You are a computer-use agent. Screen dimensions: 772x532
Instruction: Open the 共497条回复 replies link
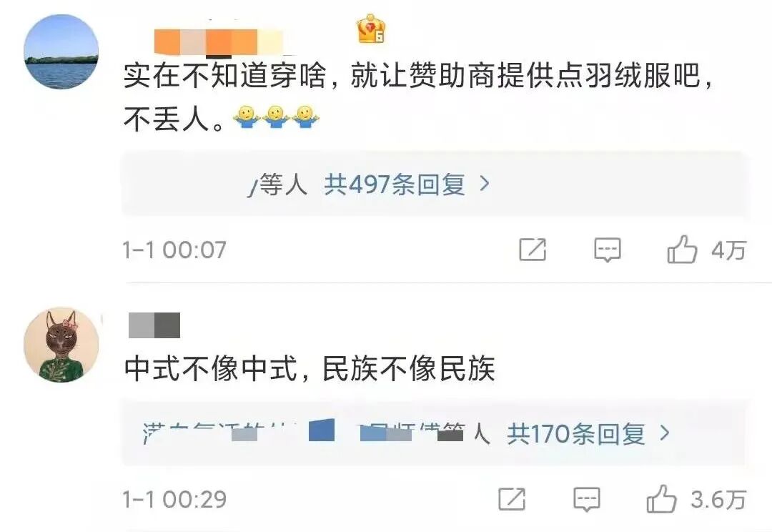tap(395, 184)
